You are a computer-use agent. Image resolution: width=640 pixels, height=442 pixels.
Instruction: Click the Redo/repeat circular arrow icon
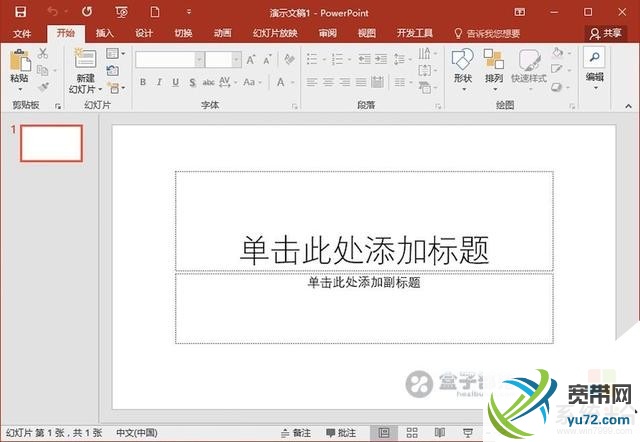pos(87,11)
